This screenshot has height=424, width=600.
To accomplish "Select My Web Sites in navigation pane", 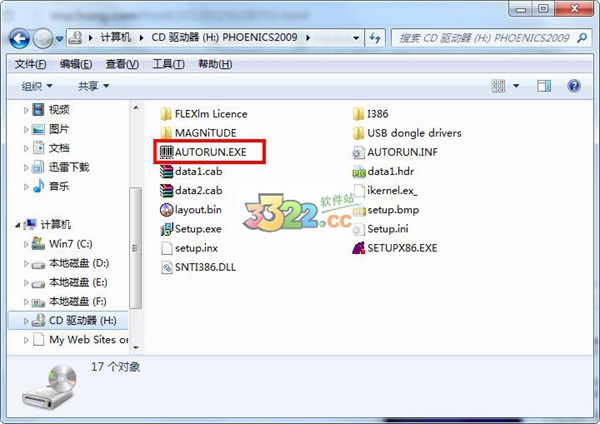I will tap(89, 339).
